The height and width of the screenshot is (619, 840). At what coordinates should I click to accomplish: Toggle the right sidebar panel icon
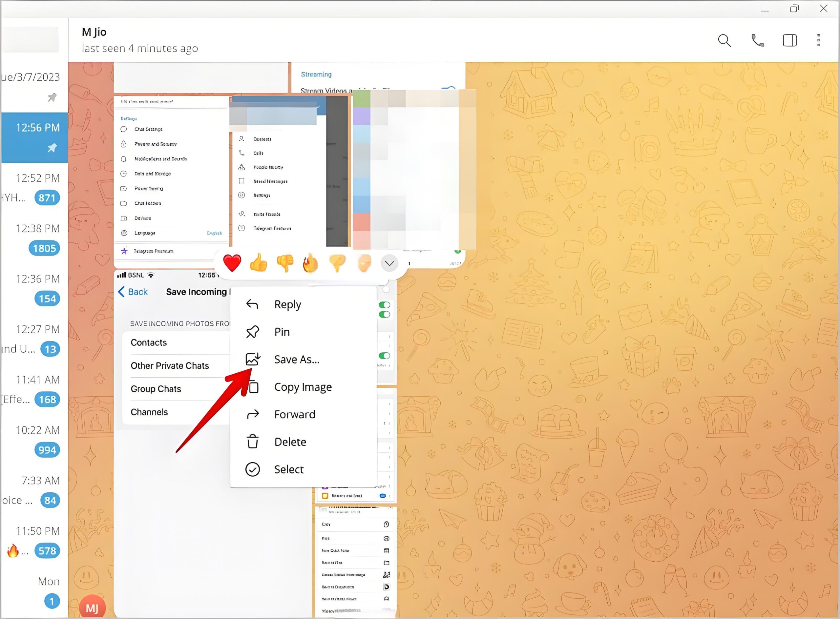coord(789,40)
